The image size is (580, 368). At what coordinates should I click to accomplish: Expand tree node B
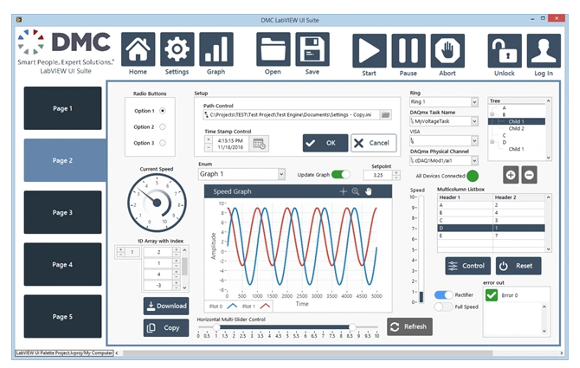492,115
